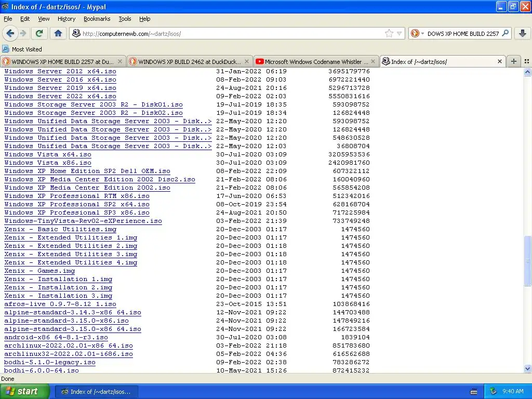Download Windows Server 2022 x64.iso
Viewport: 532px width, 399px height.
[60, 96]
